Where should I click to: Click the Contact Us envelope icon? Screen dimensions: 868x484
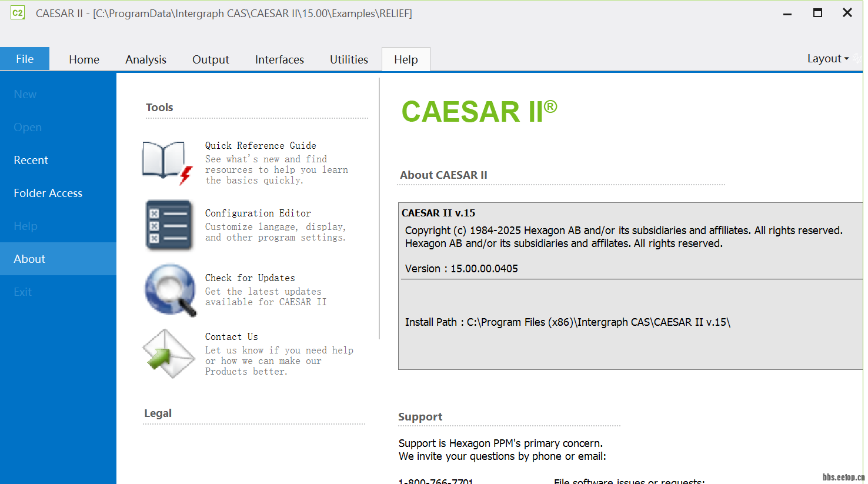click(168, 353)
